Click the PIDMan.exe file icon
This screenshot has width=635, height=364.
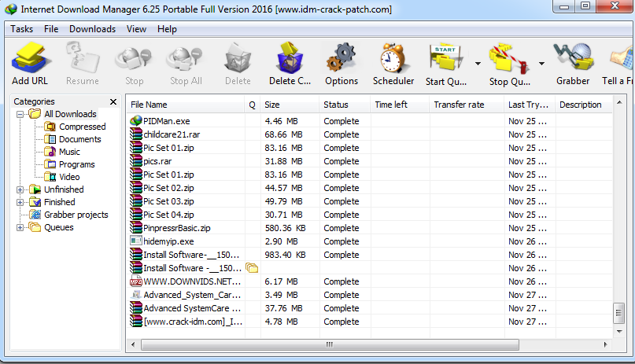[x=136, y=120]
